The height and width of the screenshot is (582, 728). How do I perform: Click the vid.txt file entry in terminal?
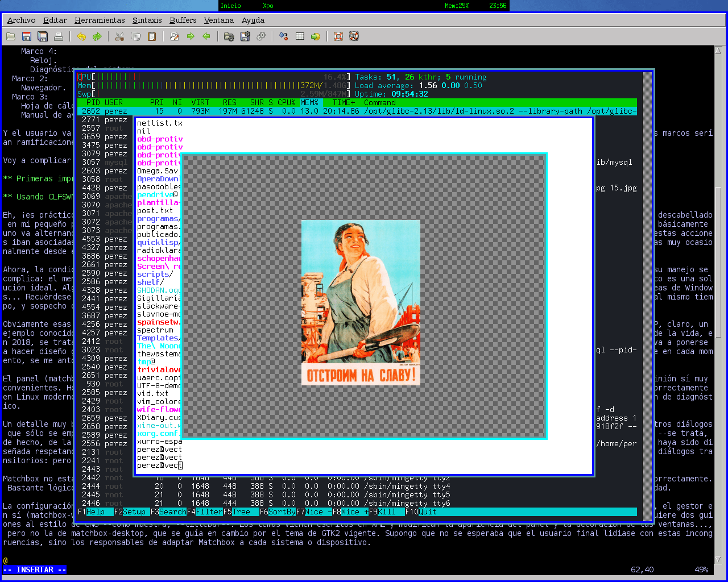pyautogui.click(x=153, y=394)
